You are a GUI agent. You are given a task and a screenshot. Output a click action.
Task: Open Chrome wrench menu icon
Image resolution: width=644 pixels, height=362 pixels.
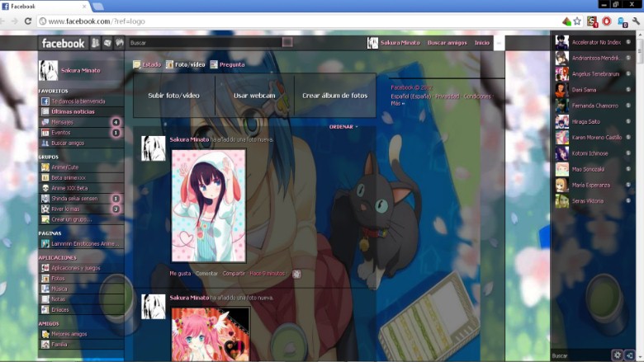(637, 21)
